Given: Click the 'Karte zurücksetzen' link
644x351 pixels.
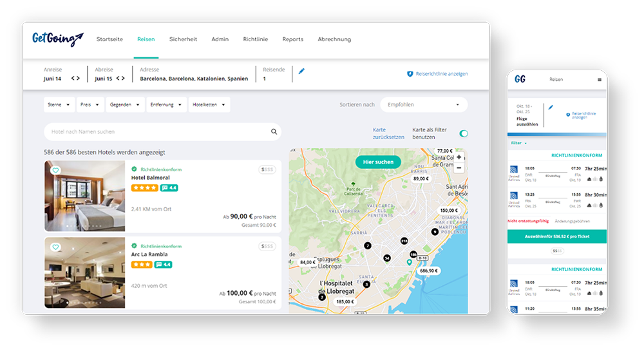Looking at the screenshot, I should click(x=388, y=133).
